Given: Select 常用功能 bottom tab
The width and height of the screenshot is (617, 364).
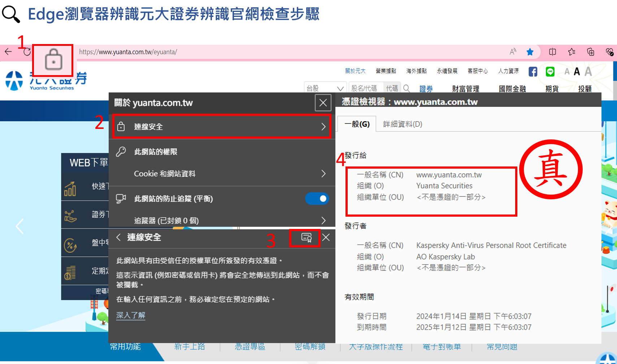Looking at the screenshot, I should click(125, 347).
